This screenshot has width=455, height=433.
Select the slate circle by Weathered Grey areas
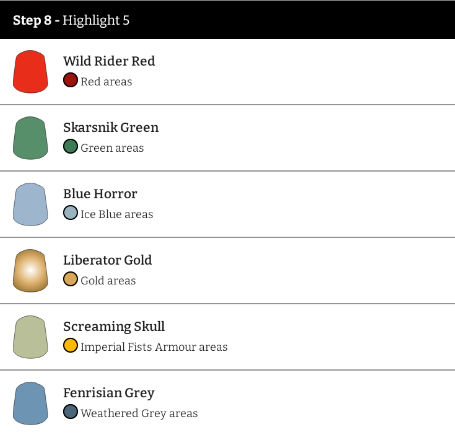tap(70, 412)
